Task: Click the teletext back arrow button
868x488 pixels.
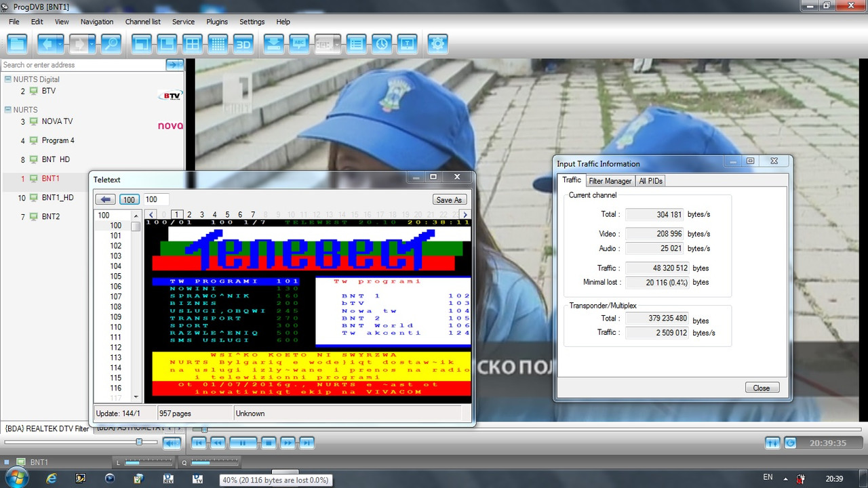Action: [x=105, y=199]
